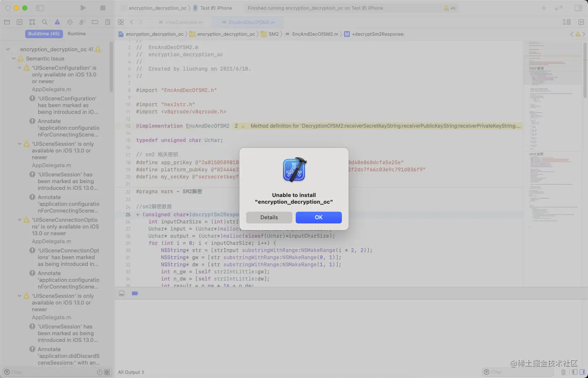Open the Project navigator folder icon
This screenshot has width=588, height=378.
pos(7,22)
